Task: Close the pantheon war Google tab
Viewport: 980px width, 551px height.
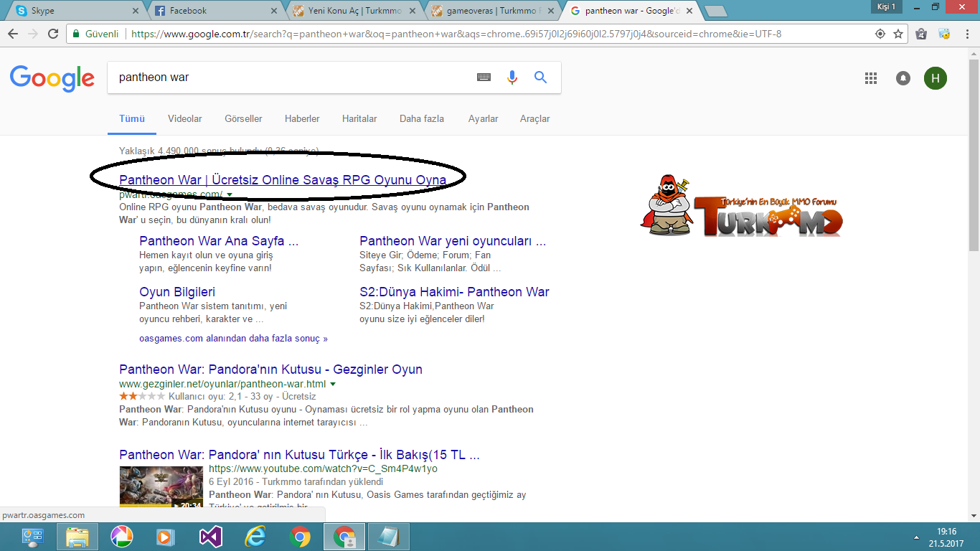Action: [x=689, y=11]
